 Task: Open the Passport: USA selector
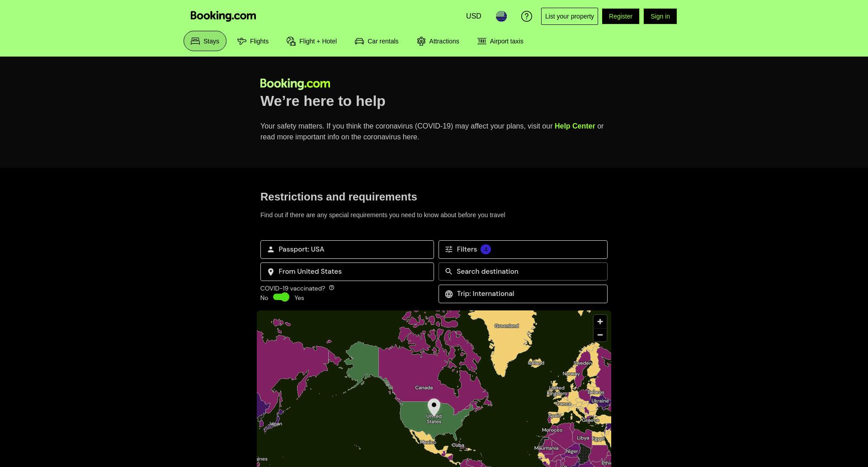tap(347, 249)
